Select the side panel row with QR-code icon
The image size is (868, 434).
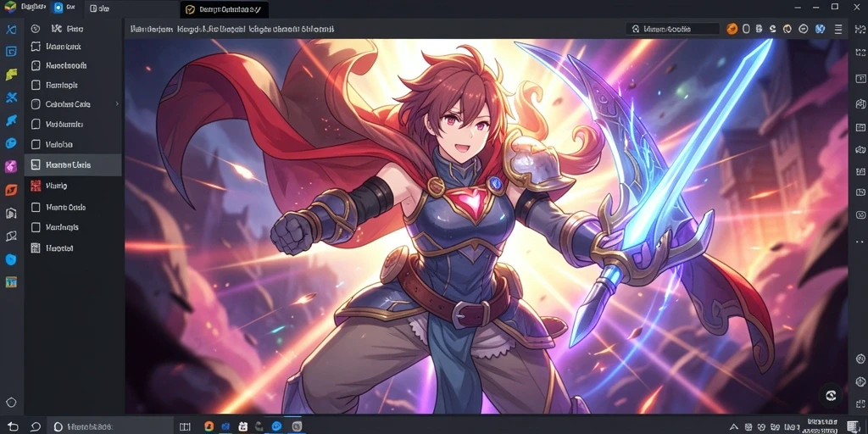pyautogui.click(x=73, y=248)
